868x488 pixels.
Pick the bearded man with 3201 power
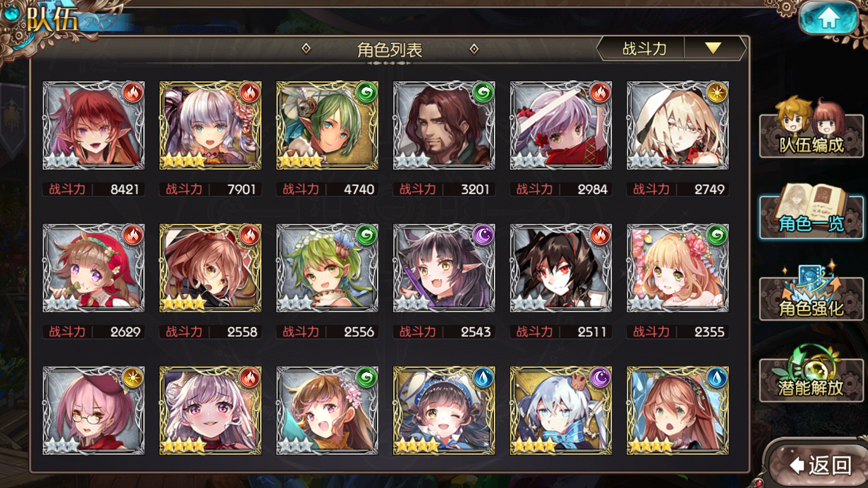[x=444, y=126]
